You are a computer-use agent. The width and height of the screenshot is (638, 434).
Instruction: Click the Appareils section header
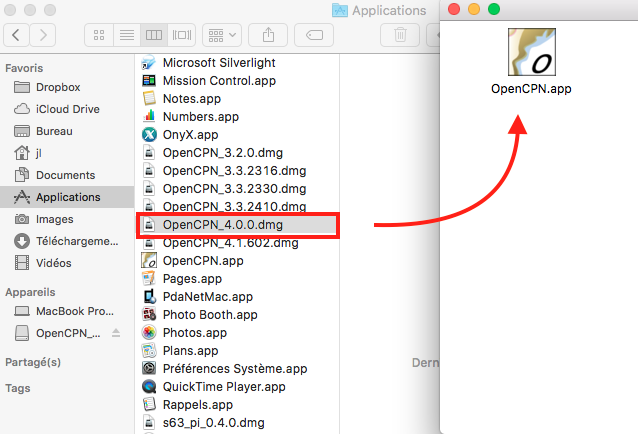click(30, 292)
